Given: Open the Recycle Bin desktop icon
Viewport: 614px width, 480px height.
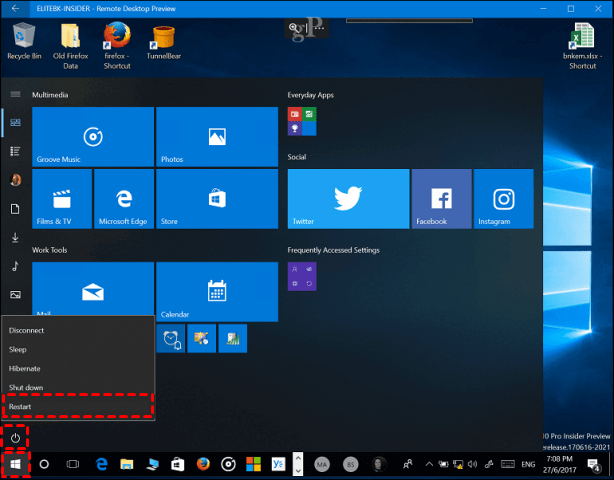Looking at the screenshot, I should [22, 42].
